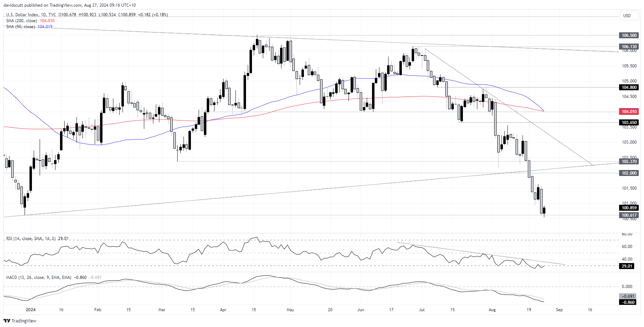The width and height of the screenshot is (644, 327).
Task: Click the Jul label on the time axis
Action: pos(422,310)
